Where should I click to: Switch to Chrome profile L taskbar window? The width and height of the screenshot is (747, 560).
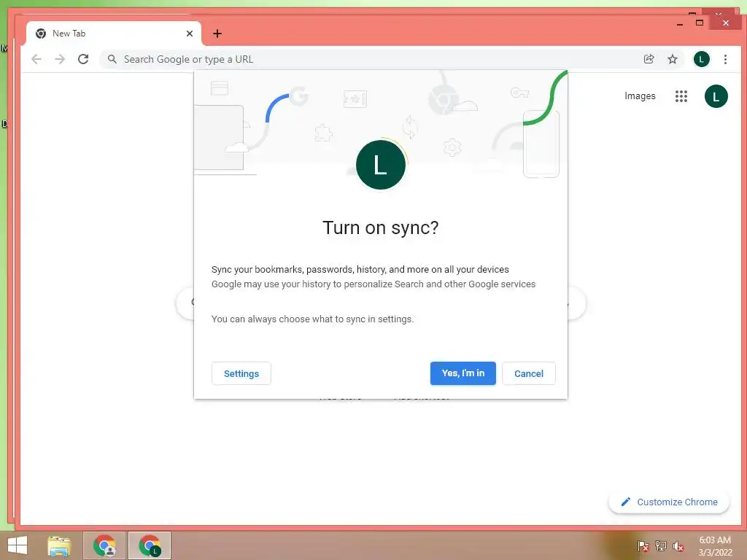[150, 545]
